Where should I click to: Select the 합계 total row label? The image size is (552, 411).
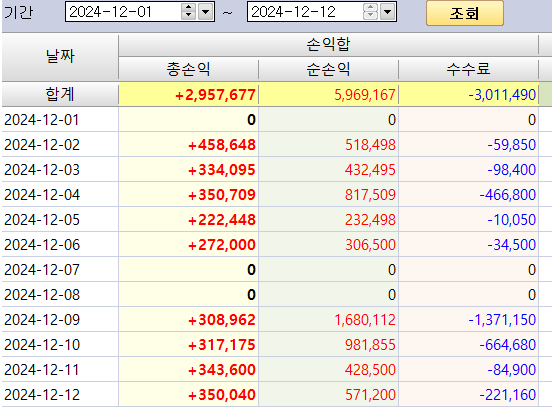click(x=60, y=94)
